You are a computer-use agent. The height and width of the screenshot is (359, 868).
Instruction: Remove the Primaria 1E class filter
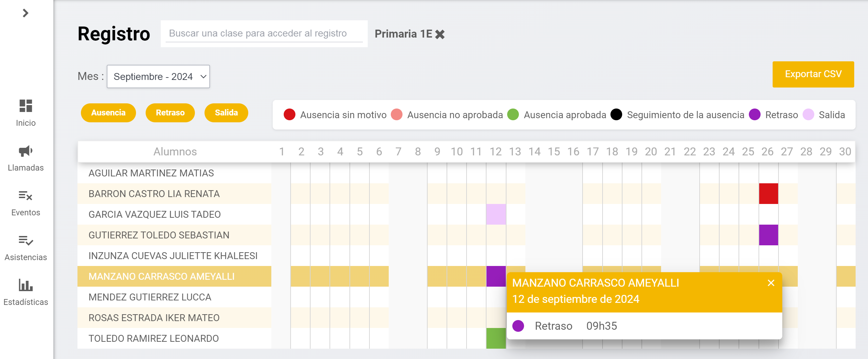click(x=440, y=34)
